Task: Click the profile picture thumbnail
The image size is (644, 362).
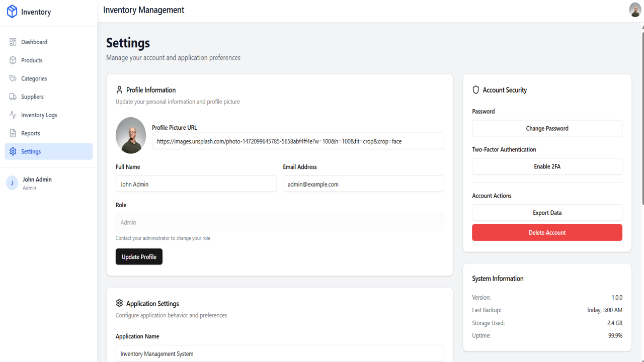Action: point(131,135)
